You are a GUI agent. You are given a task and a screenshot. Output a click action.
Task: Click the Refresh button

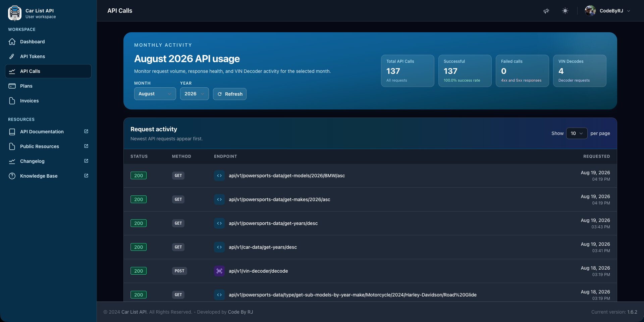[230, 94]
